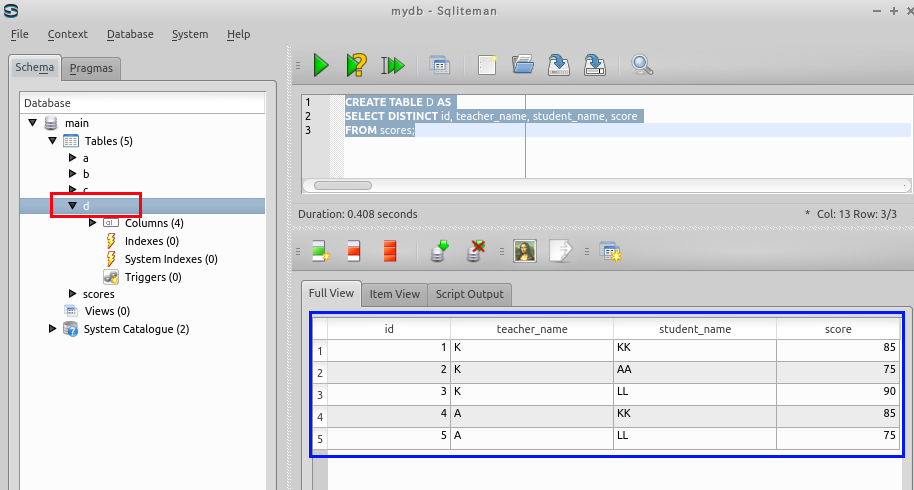Select Triggers (0) under table d
914x490 pixels.
tap(153, 277)
